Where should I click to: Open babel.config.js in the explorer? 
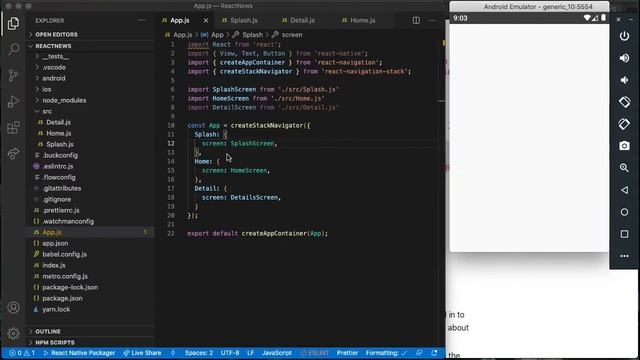[64, 254]
